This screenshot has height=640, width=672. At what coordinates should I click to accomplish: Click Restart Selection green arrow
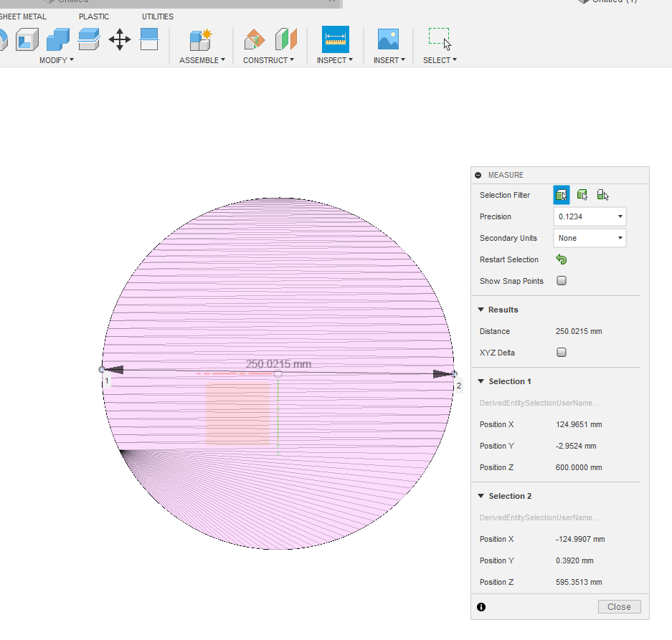(561, 259)
